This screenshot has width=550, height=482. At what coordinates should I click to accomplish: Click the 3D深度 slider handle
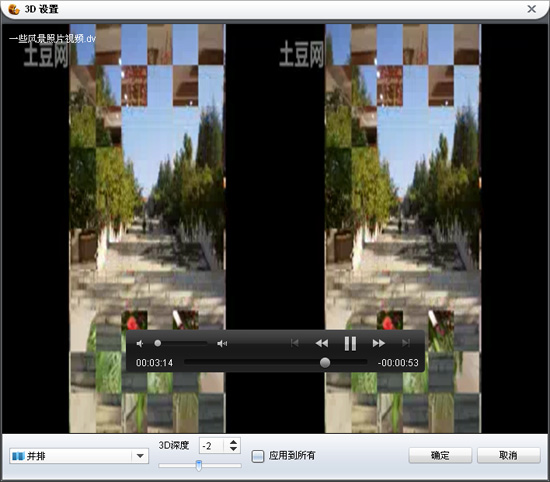click(x=199, y=466)
